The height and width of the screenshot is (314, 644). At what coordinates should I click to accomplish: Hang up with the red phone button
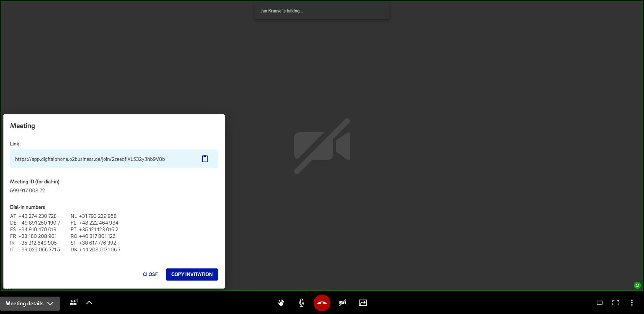pyautogui.click(x=322, y=303)
